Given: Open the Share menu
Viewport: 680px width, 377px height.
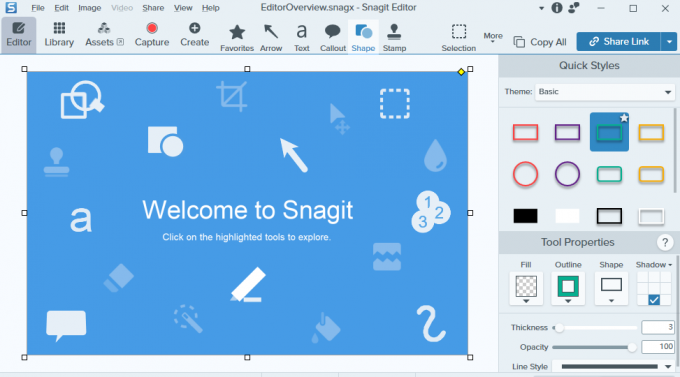Looking at the screenshot, I should 153,8.
